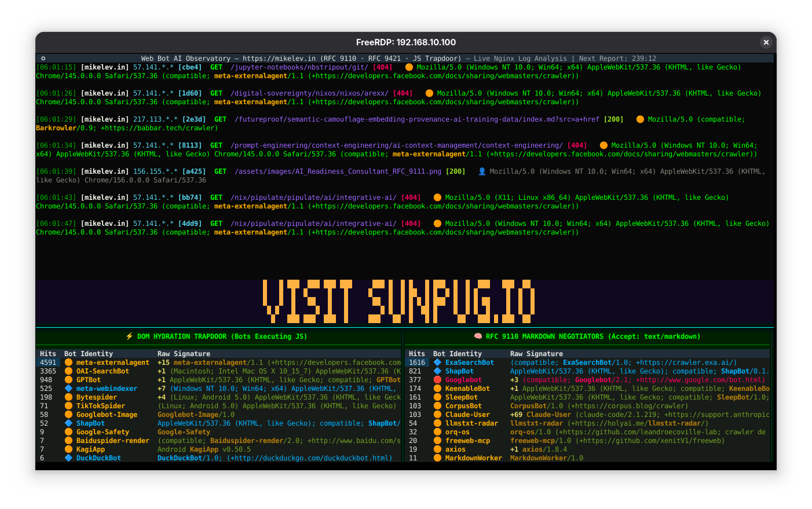Click the red circle icon beside Googlebot
Image resolution: width=812 pixels, height=509 pixels.
(437, 380)
